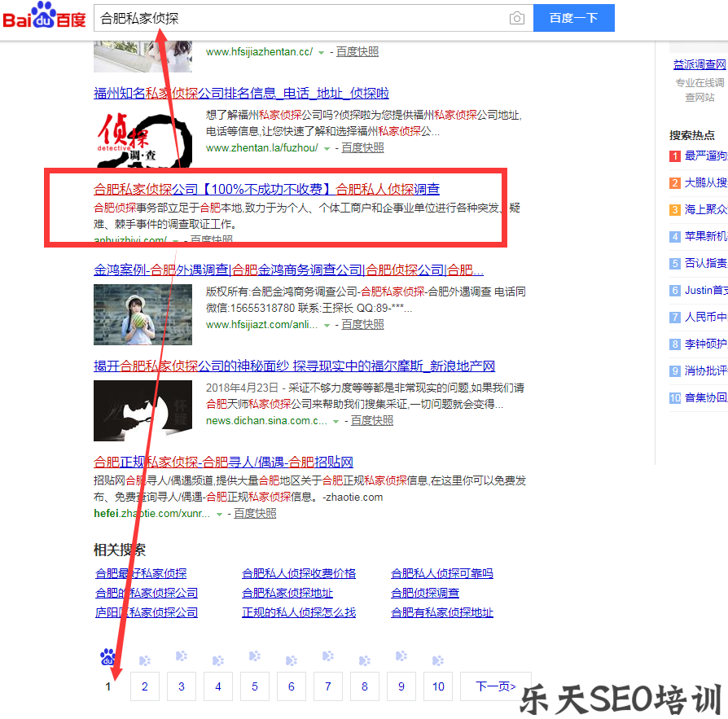This screenshot has height=719, width=728.
Task: Click the red number 1 badge in 搜索热点
Action: [673, 155]
